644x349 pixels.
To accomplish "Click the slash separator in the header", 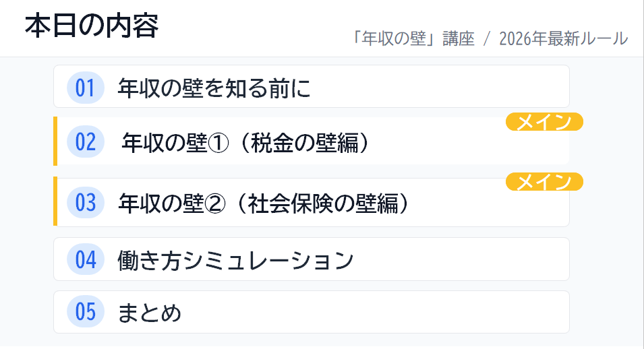I will point(487,39).
